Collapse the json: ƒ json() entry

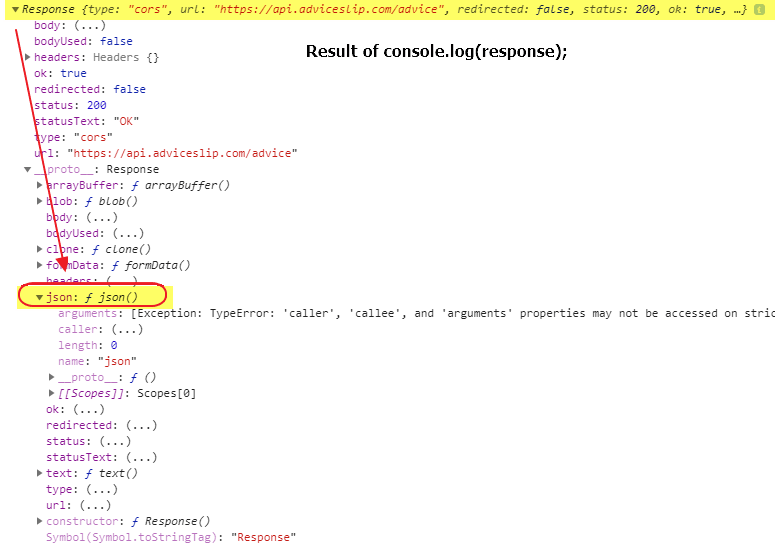tap(40, 297)
